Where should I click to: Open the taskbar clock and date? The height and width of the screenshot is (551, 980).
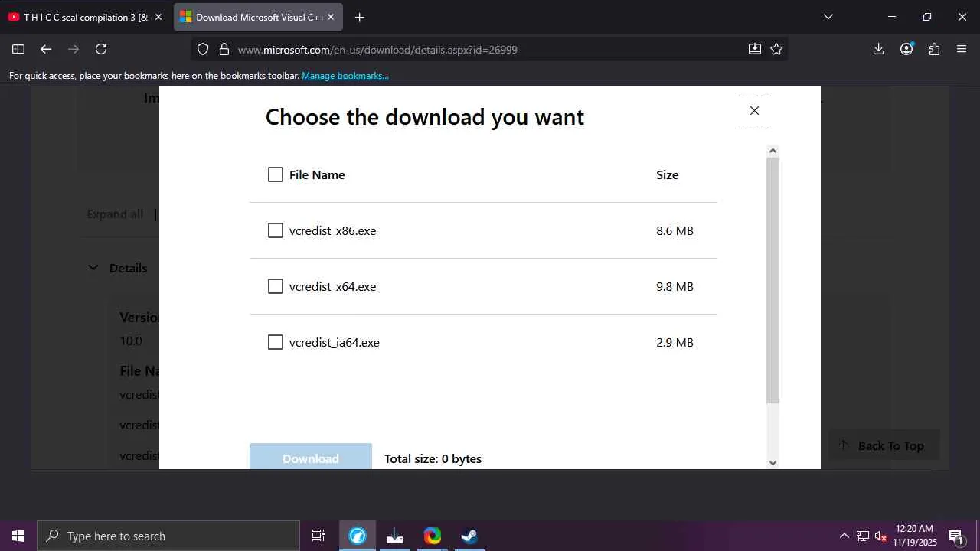click(915, 536)
